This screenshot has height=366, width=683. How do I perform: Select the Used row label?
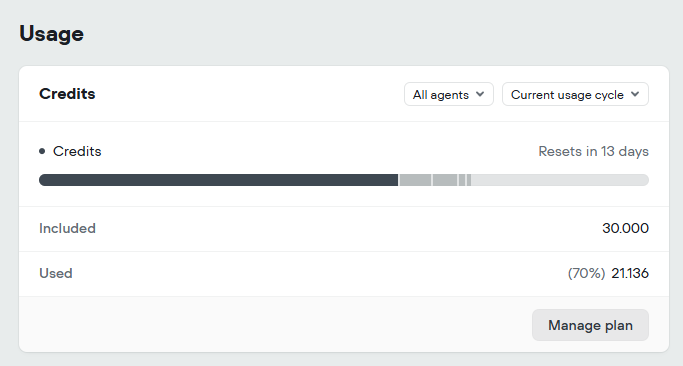(x=56, y=273)
